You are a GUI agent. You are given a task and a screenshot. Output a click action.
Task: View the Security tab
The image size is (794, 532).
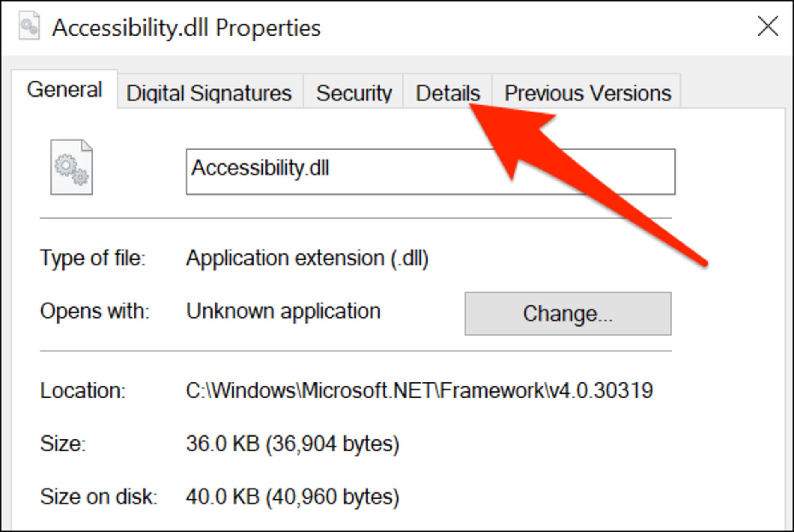[354, 92]
